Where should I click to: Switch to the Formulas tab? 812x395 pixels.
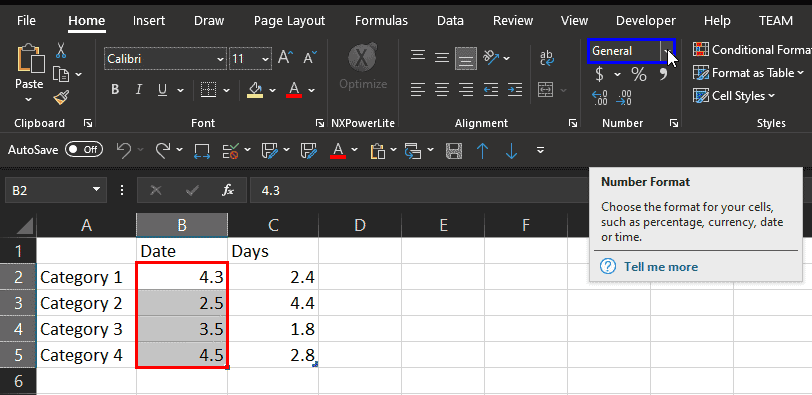(x=381, y=21)
